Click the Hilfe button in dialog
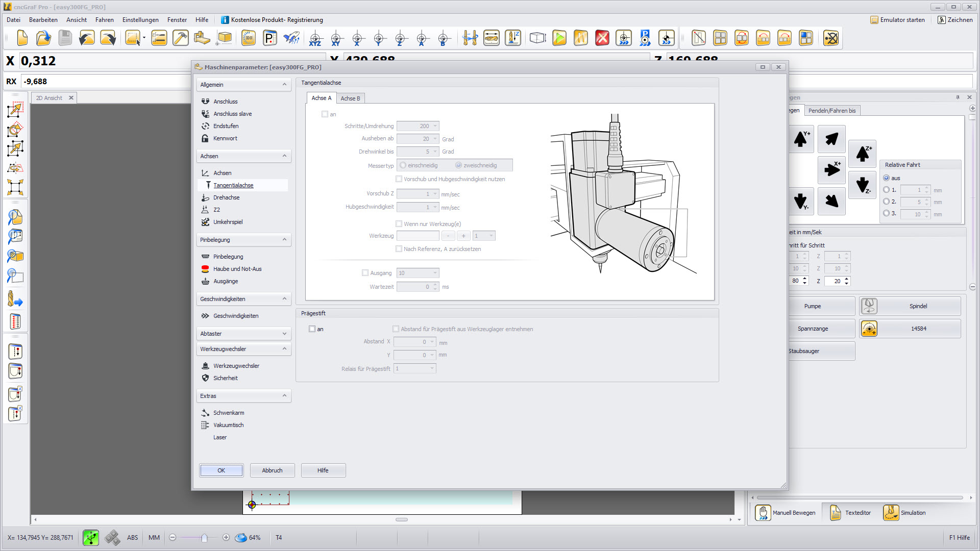The height and width of the screenshot is (551, 980). click(x=323, y=470)
